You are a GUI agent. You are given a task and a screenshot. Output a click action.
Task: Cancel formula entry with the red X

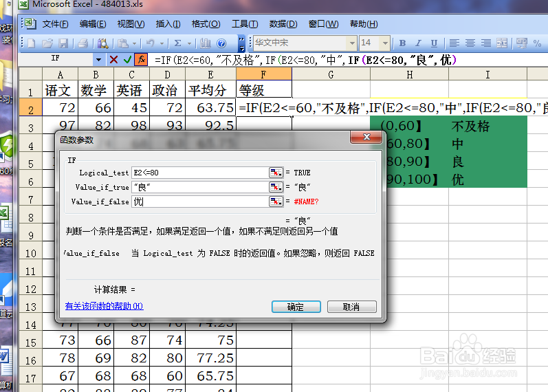pos(113,60)
